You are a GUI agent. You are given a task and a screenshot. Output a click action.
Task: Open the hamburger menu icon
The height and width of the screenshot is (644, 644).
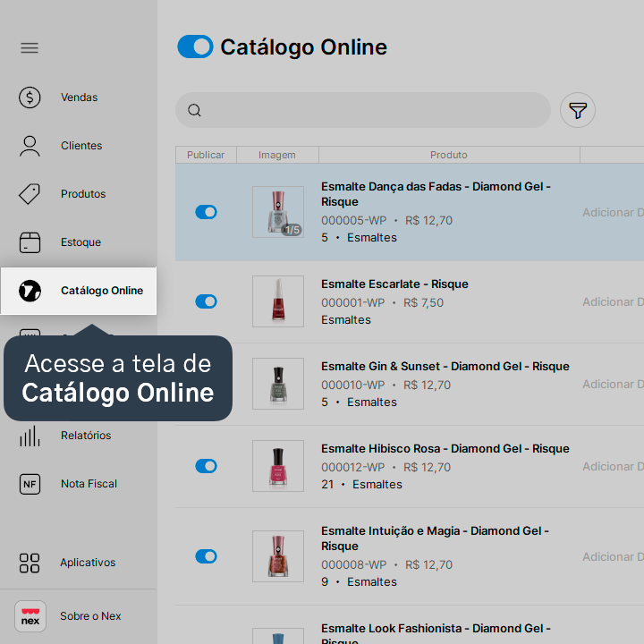(x=30, y=48)
